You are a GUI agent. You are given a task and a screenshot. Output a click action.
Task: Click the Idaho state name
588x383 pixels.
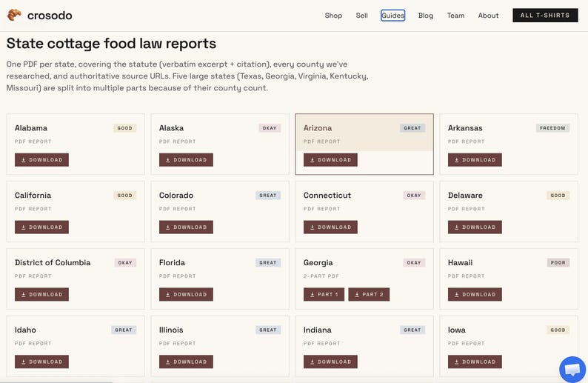coord(25,330)
